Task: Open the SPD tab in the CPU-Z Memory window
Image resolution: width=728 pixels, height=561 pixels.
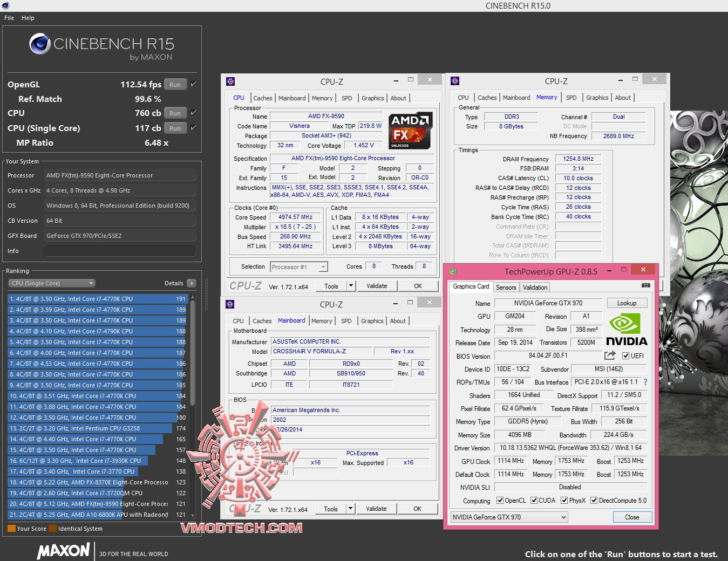Action: [x=571, y=98]
